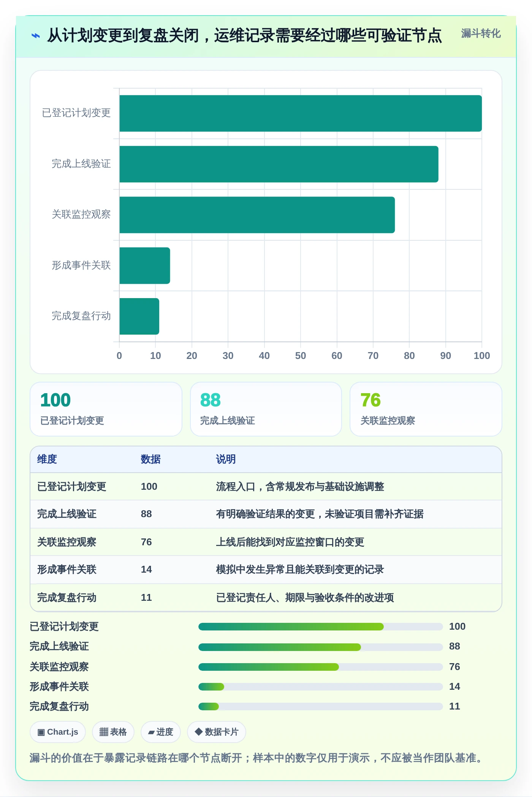Click the 表格 chip
This screenshot has width=532, height=797.
(x=113, y=732)
